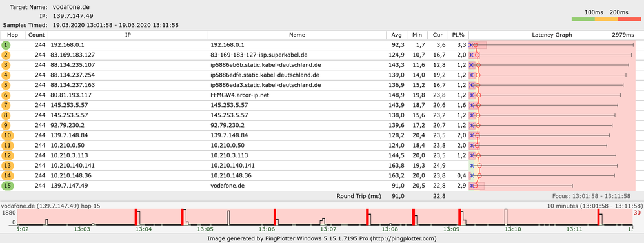Screen dimensions: 644x243
Task: Click average value 148,9
Action: coord(397,95)
